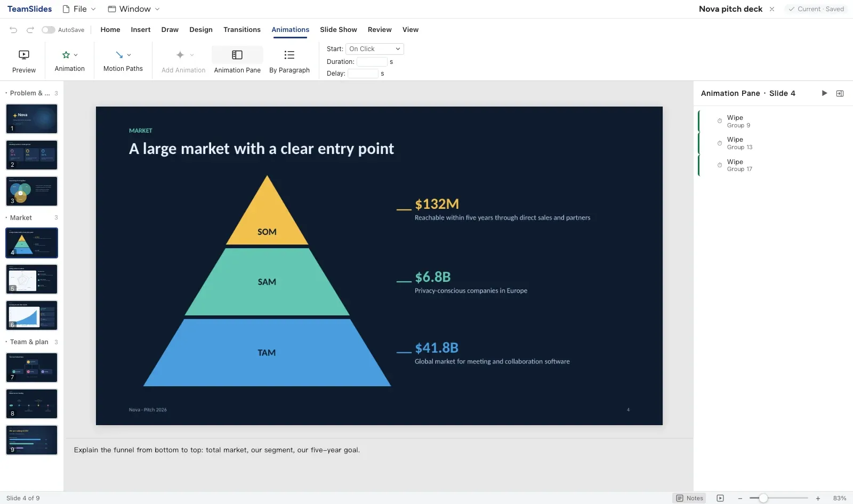
Task: Click the zoom out minus icon
Action: [740, 498]
